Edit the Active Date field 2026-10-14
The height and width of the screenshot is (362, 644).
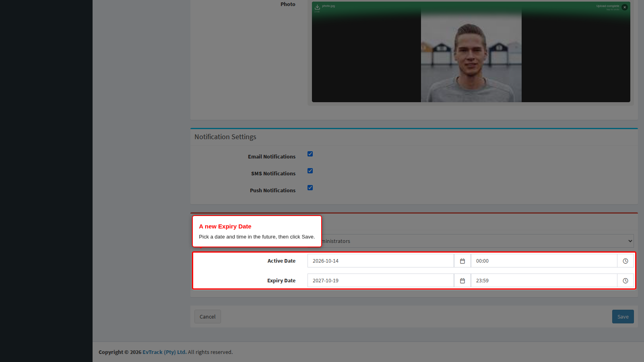tap(380, 261)
